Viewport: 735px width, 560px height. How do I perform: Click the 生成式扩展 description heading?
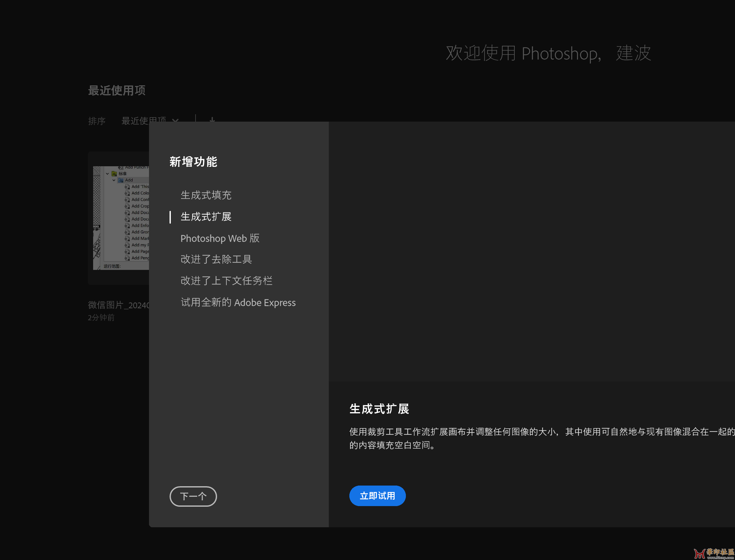pos(379,409)
